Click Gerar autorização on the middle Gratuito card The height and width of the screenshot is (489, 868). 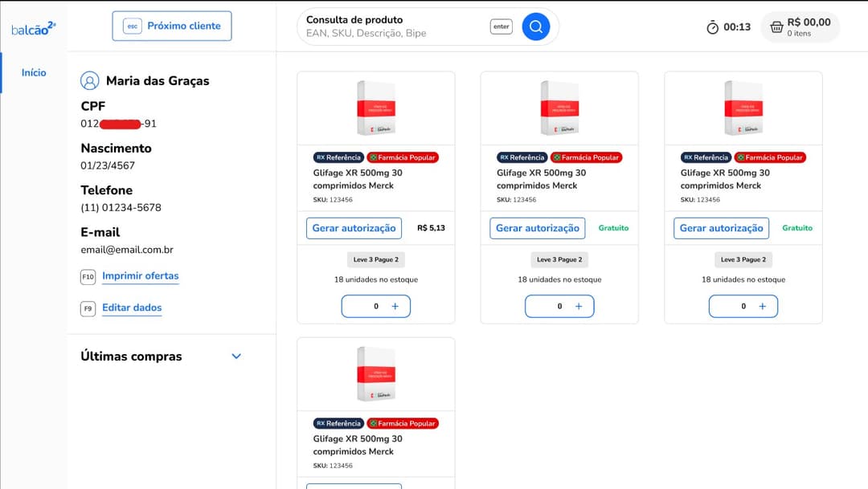point(538,228)
